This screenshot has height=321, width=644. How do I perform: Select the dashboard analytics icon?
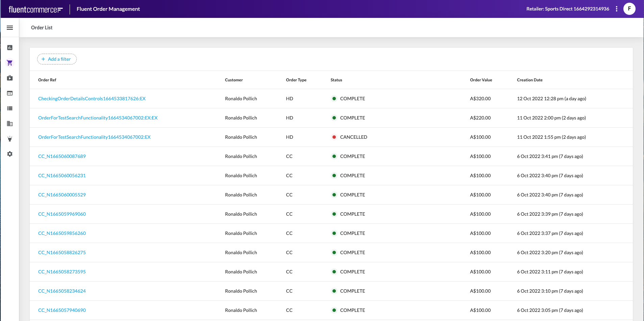10,48
